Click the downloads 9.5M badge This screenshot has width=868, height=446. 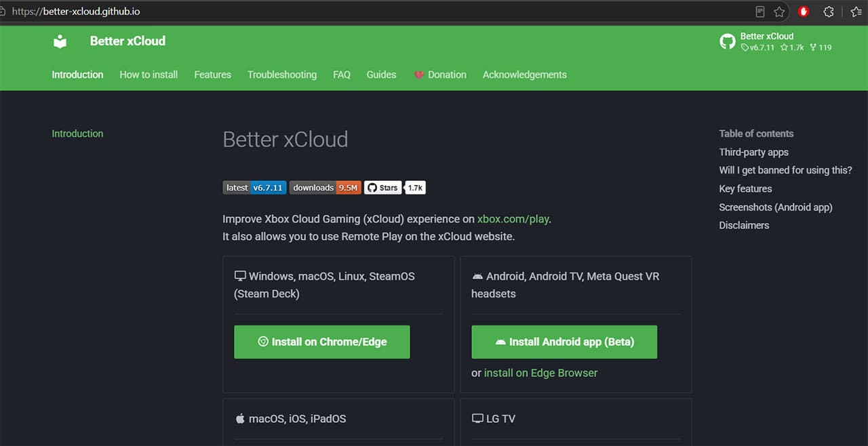325,188
